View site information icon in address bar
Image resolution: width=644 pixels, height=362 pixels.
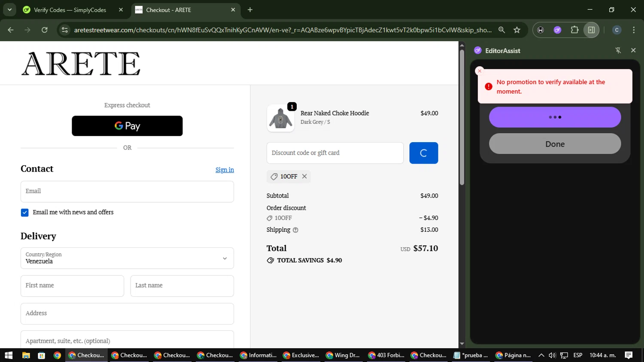click(x=65, y=30)
